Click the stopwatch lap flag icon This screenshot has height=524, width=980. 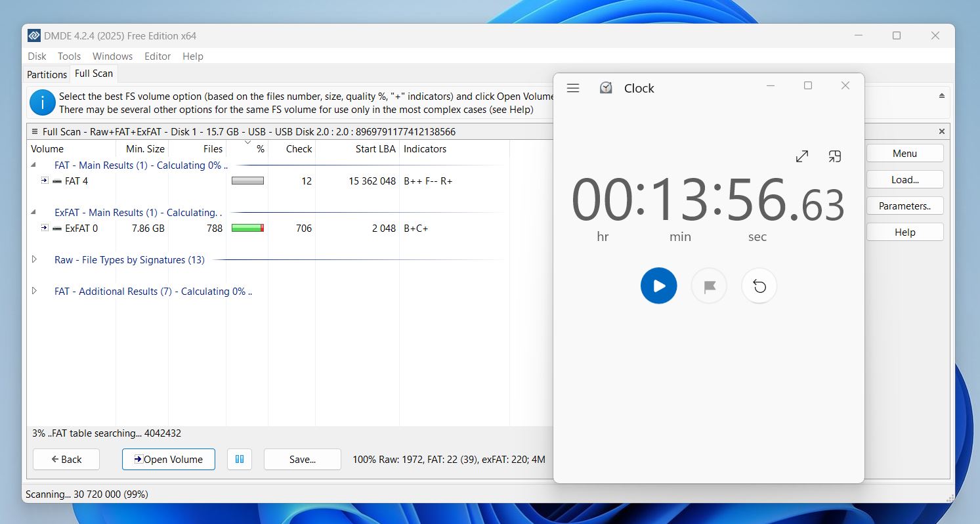point(709,286)
